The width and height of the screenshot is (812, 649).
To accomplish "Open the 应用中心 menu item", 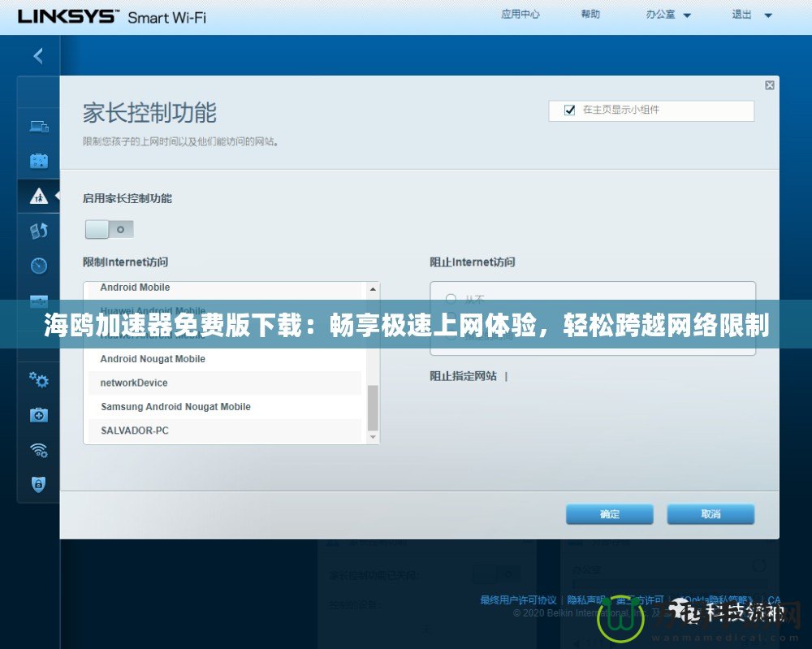I will coord(520,15).
